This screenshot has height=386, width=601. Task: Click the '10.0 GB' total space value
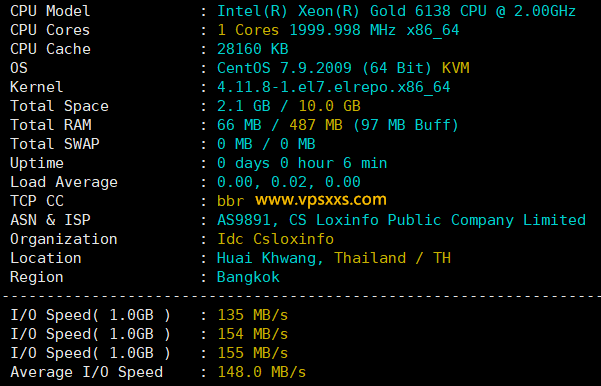[330, 106]
